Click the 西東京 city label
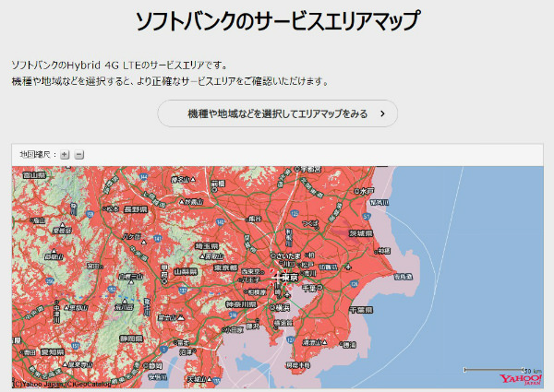This screenshot has width=554, height=392. (251, 272)
